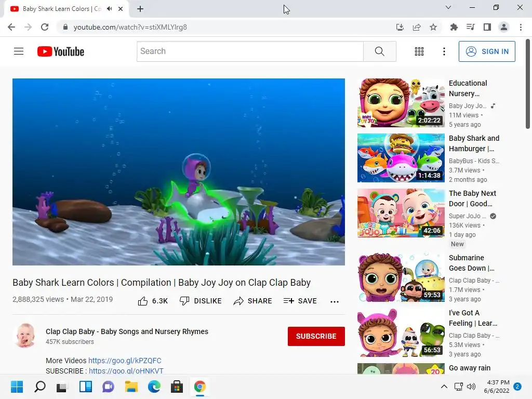Open Chrome three-dot menu
532x399 pixels.
point(521,27)
